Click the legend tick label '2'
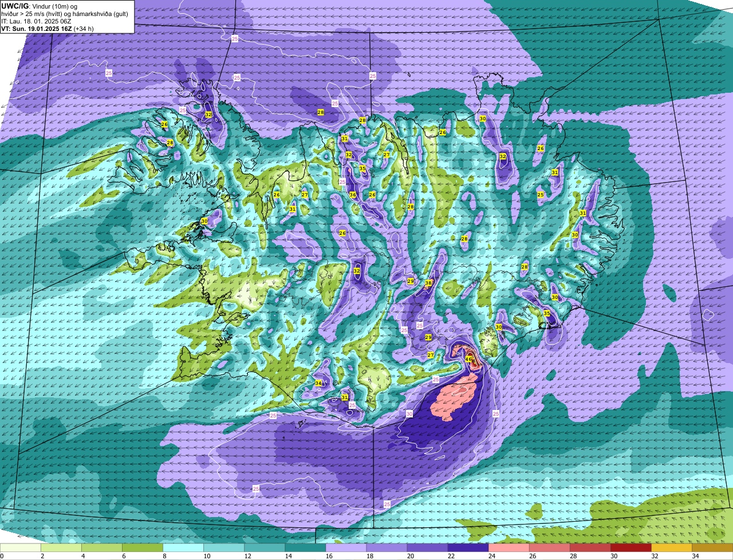This screenshot has width=733, height=560. [42, 556]
